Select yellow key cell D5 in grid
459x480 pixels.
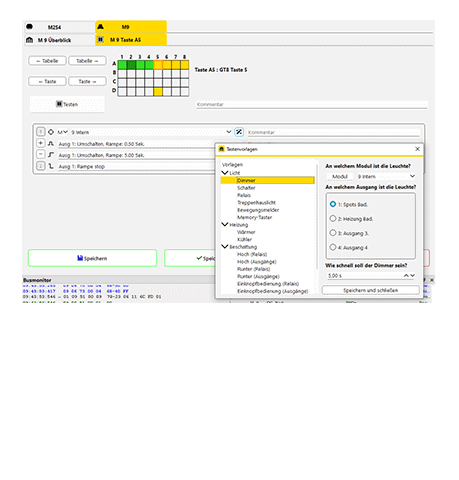(x=158, y=91)
